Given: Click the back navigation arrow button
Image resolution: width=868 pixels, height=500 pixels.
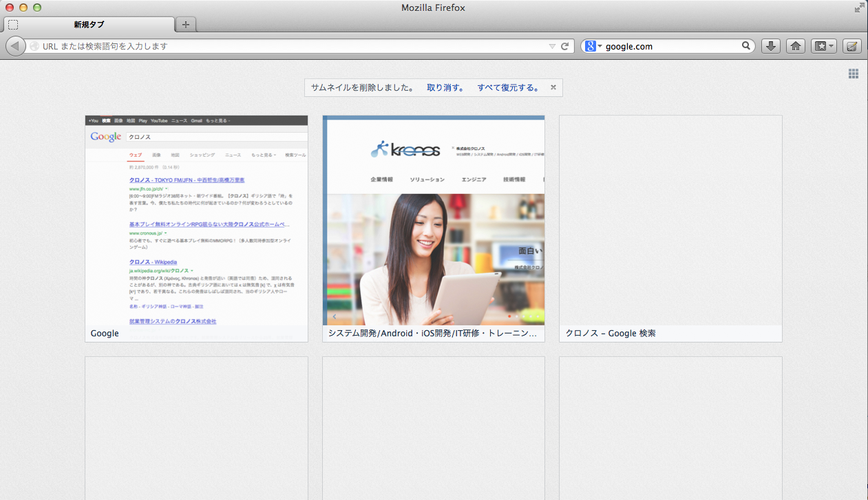Looking at the screenshot, I should click(15, 46).
